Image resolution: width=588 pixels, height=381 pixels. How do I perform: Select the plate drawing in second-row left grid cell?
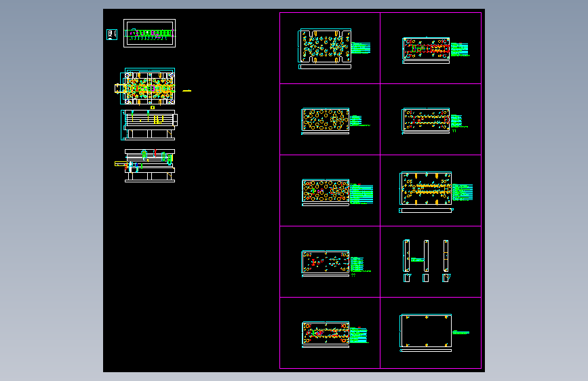click(x=325, y=121)
